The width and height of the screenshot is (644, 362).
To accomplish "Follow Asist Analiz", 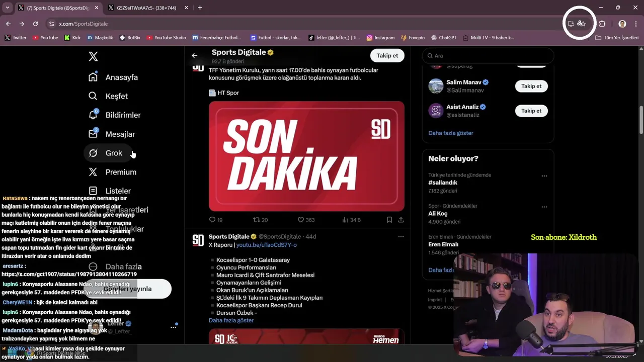I will tap(531, 111).
